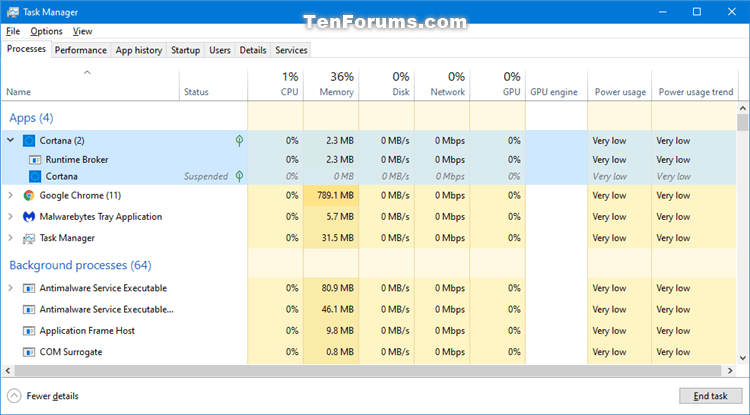Click the Suspended status text

coord(206,176)
